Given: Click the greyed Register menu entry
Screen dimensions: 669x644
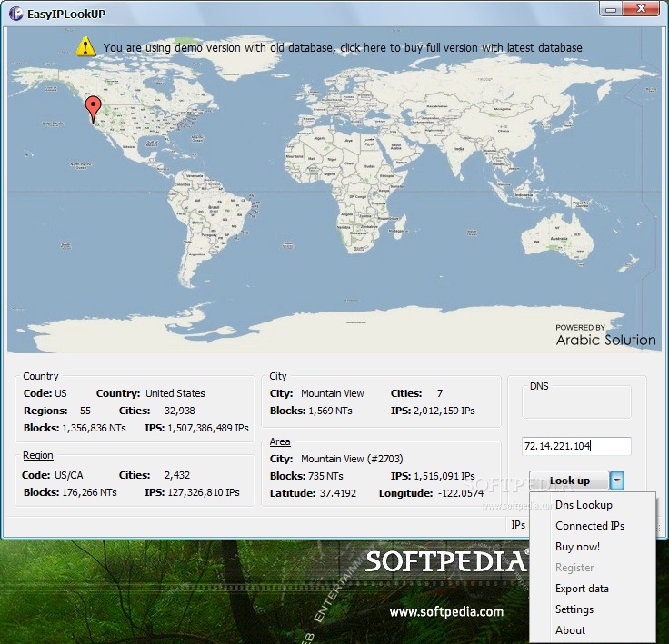Looking at the screenshot, I should [x=574, y=568].
